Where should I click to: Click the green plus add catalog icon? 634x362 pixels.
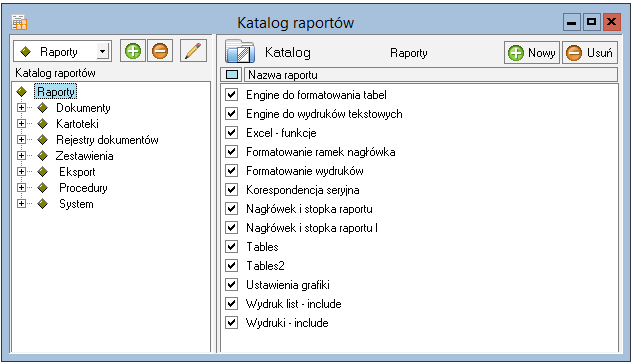click(x=133, y=51)
